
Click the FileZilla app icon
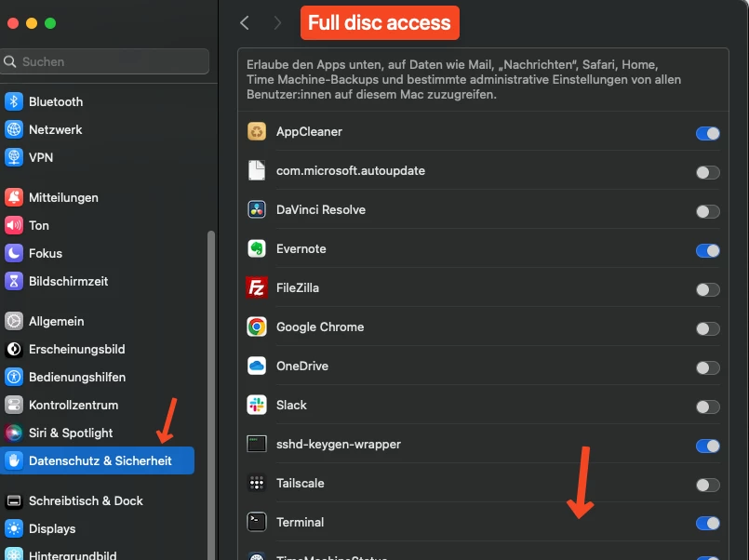(257, 287)
